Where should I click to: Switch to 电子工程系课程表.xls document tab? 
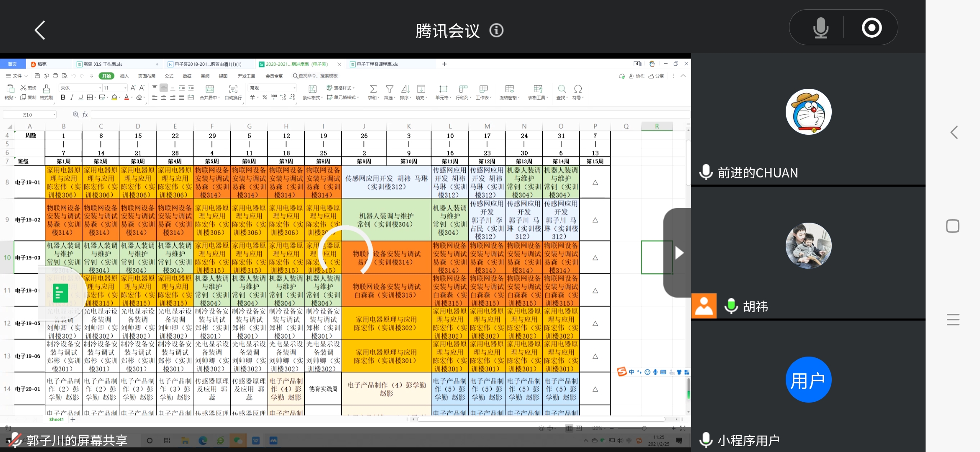[x=377, y=64]
